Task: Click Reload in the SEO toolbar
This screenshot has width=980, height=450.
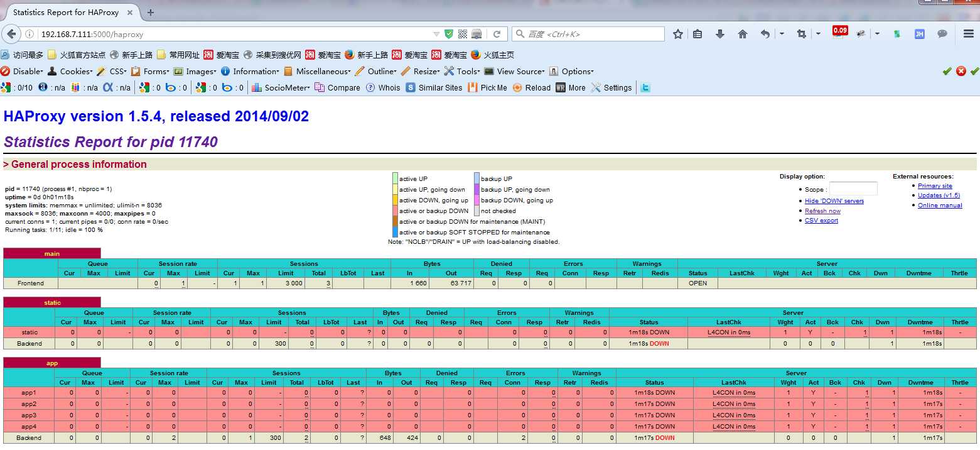Action: [532, 87]
